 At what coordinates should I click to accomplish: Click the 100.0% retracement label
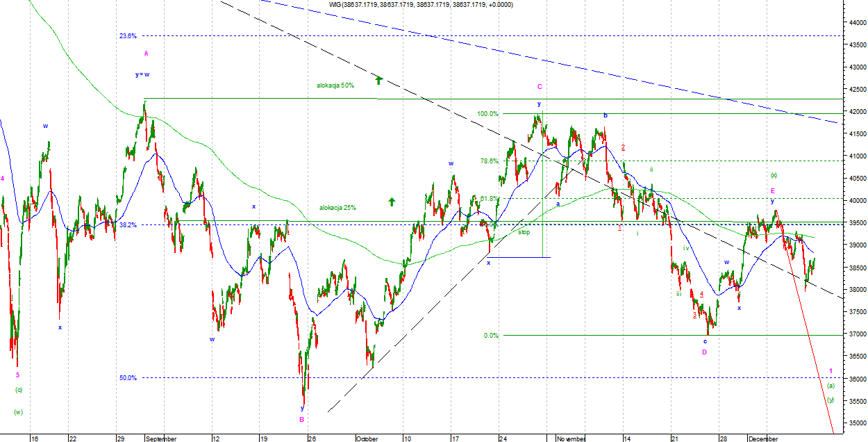[x=487, y=114]
